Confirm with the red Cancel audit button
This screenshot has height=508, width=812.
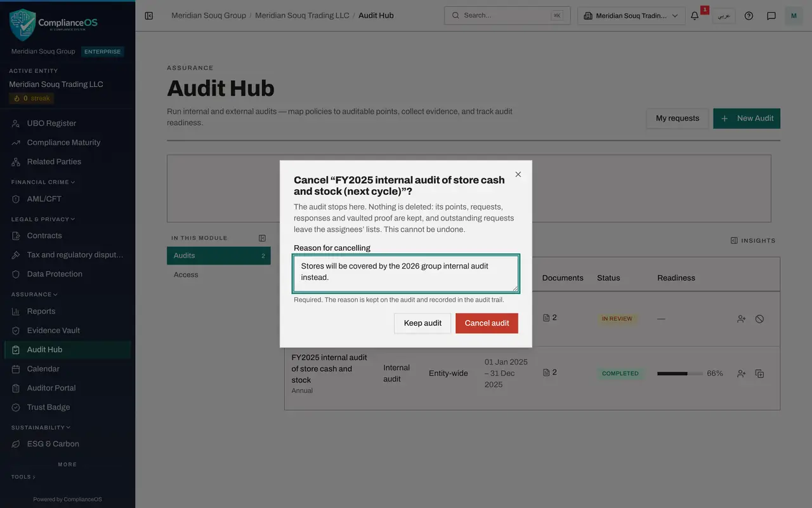tap(487, 323)
